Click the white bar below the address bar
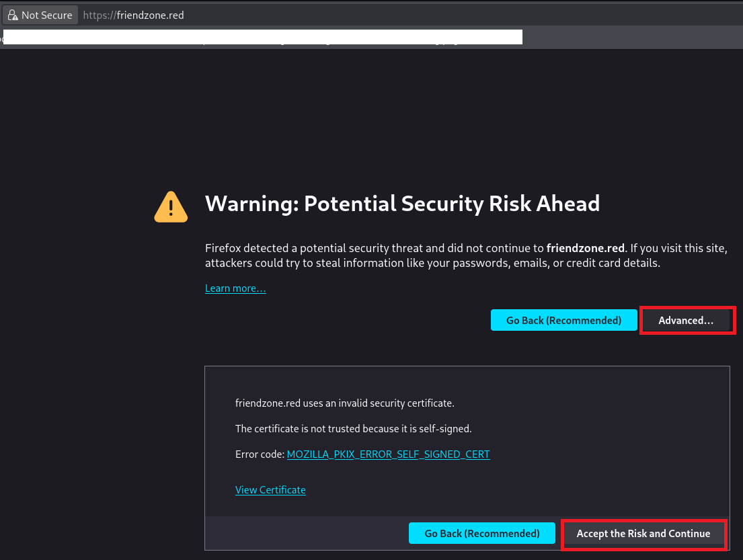 (262, 36)
